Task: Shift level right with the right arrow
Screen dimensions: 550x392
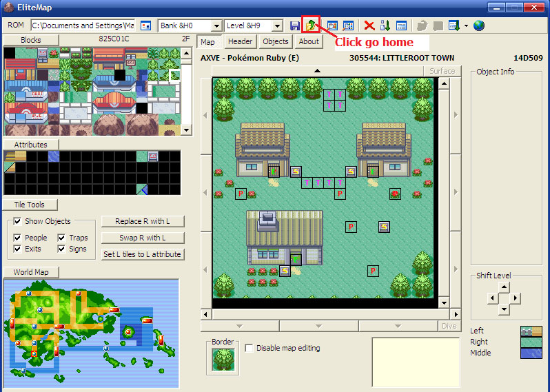Action: click(x=516, y=298)
